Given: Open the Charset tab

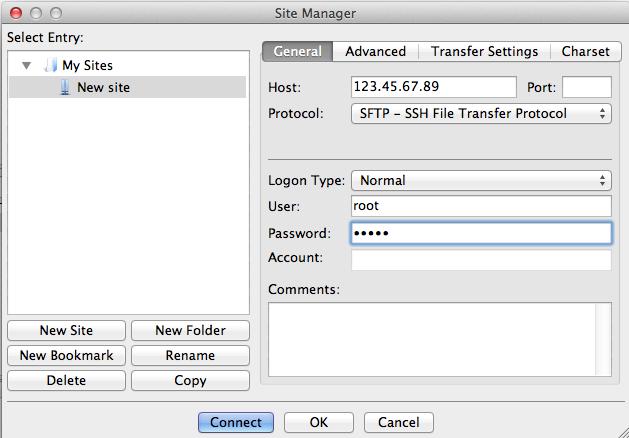Looking at the screenshot, I should (x=585, y=52).
